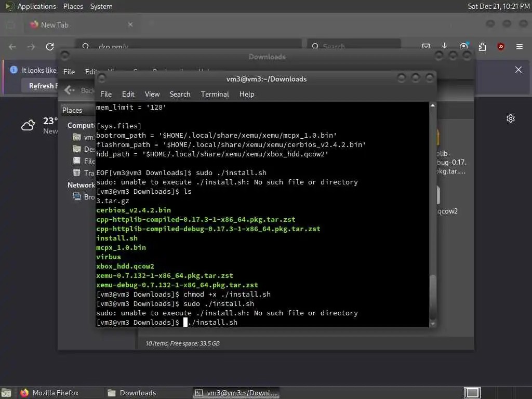Open the terminal Search menu

[180, 95]
